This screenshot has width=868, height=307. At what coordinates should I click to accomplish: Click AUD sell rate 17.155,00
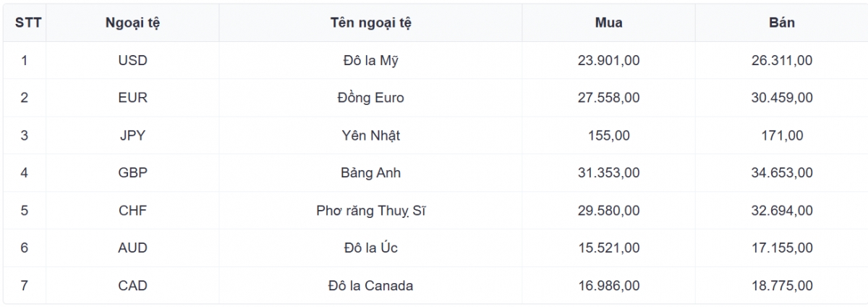781,248
